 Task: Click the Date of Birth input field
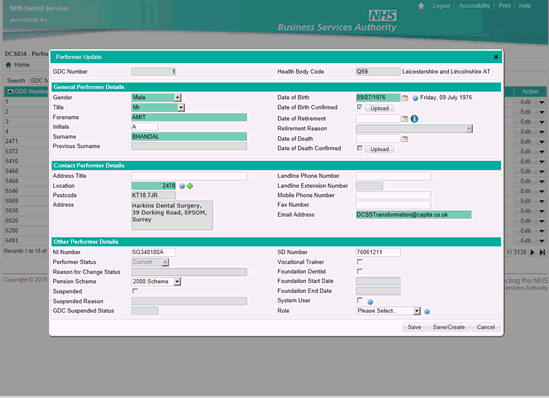378,98
